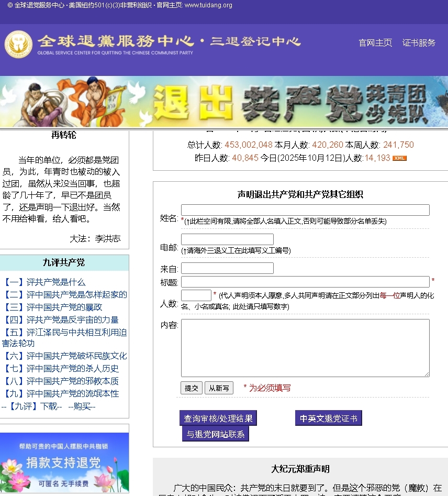Open the 官网主页 navigation link
This screenshot has width=448, height=496.
point(375,43)
